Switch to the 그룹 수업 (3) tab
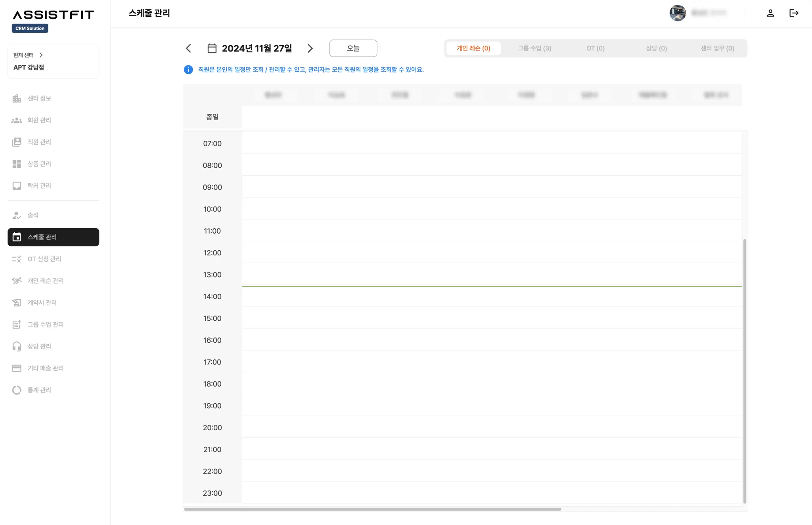The height and width of the screenshot is (525, 812). [534, 48]
